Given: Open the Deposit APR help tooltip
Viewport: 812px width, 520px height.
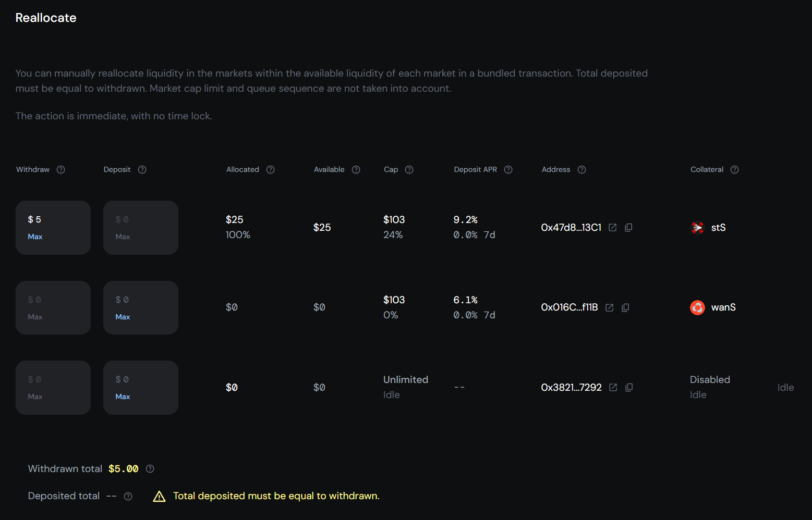Looking at the screenshot, I should 508,169.
